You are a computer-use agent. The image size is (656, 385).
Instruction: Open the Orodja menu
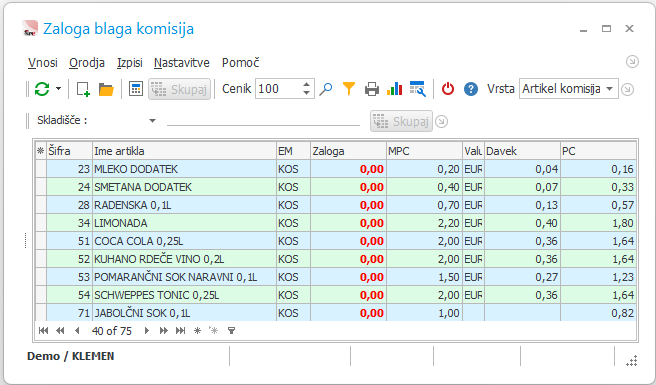click(x=87, y=63)
